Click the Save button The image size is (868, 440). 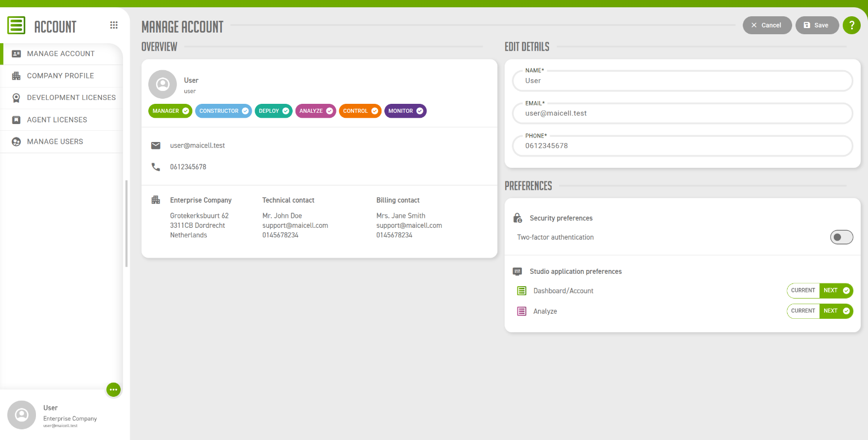click(817, 25)
